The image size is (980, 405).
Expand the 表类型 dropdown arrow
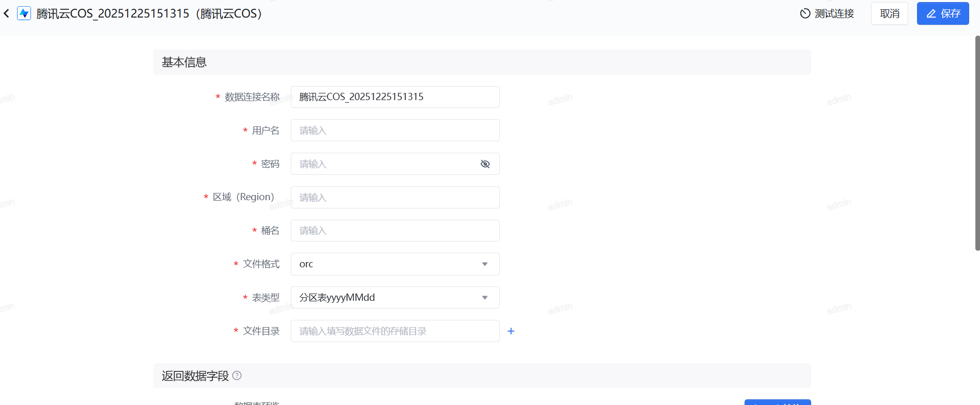(485, 298)
